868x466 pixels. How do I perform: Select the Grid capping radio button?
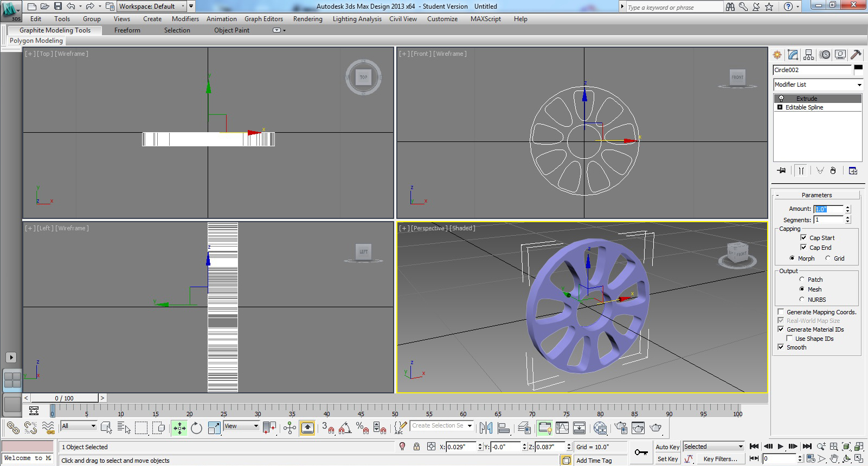[x=828, y=258]
